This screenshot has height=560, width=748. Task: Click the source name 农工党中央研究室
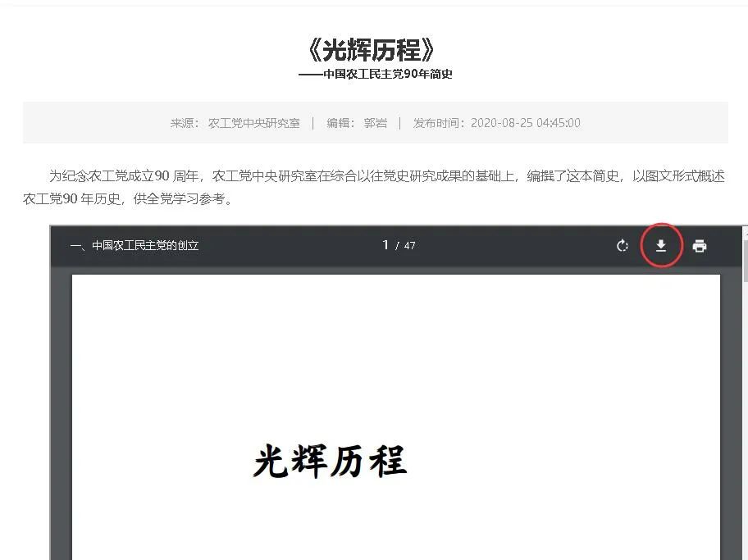pos(253,123)
